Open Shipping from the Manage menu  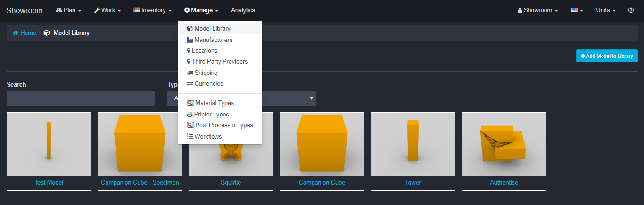tap(206, 73)
